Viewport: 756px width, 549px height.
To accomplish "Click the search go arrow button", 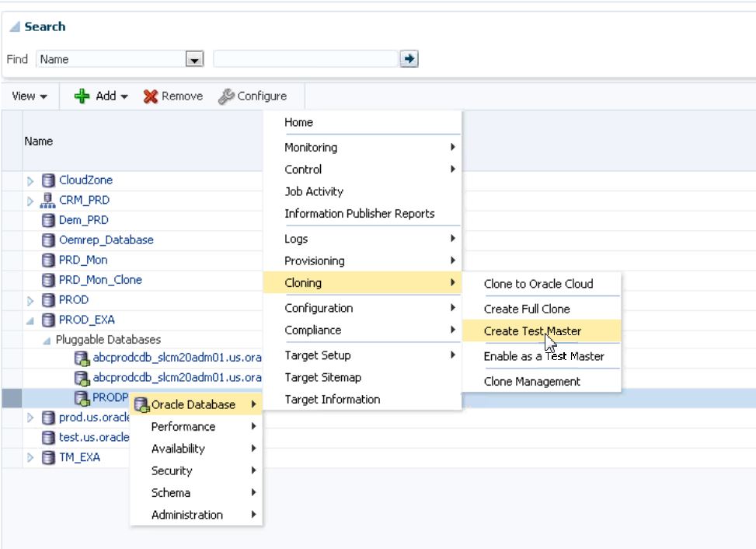I will (409, 59).
